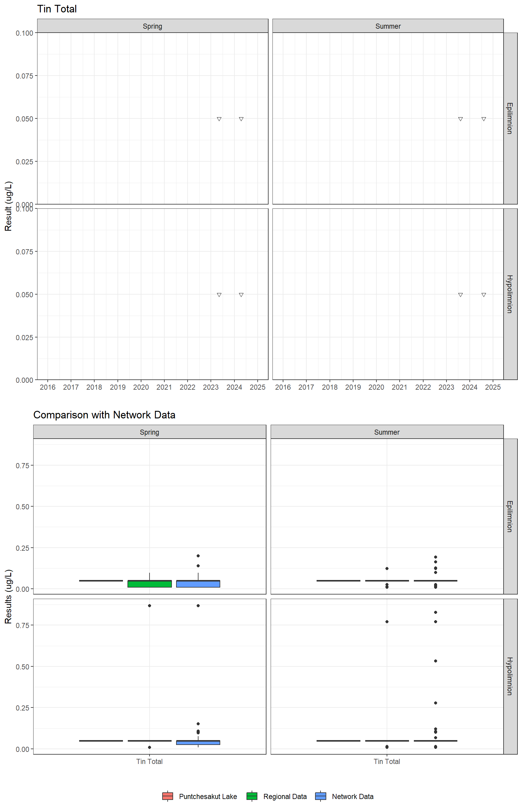Click the Epilimnion strip label of top chart
This screenshot has height=812, width=522.
(x=510, y=118)
